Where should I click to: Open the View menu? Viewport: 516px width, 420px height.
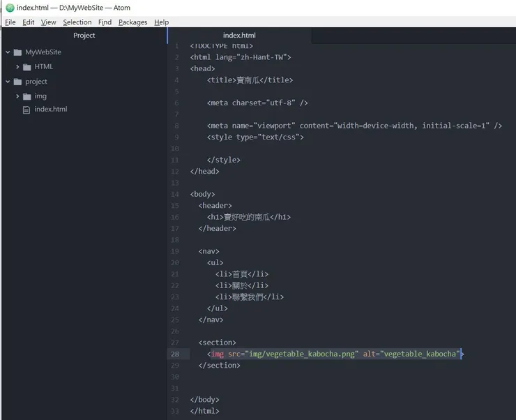[x=48, y=22]
